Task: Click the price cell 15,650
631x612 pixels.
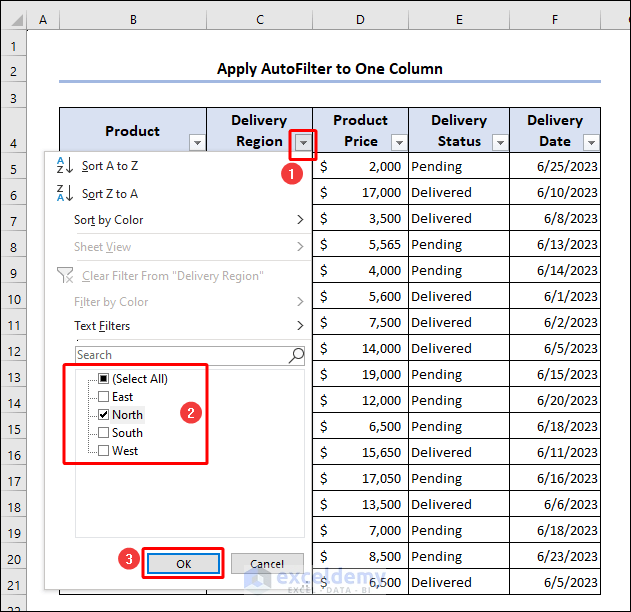Action: tap(361, 452)
